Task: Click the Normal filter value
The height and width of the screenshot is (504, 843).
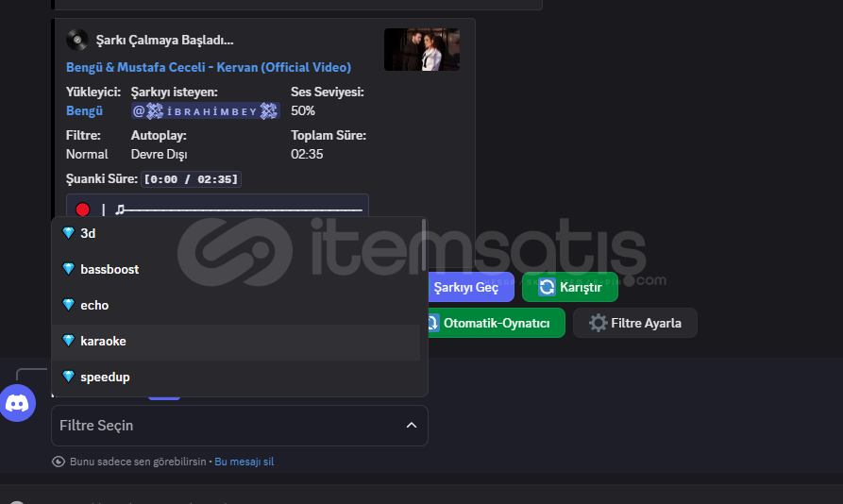Action: (87, 154)
